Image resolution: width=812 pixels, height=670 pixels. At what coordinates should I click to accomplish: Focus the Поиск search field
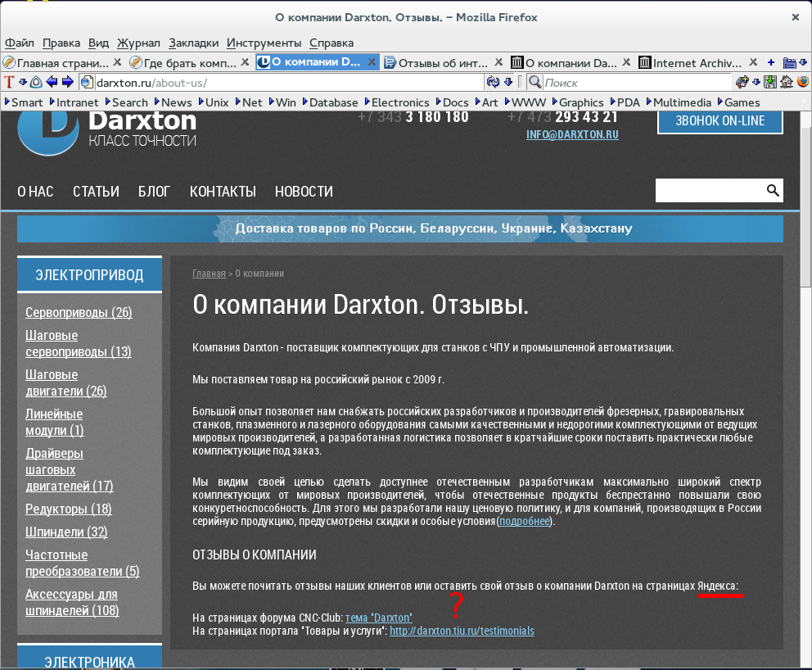tap(637, 83)
